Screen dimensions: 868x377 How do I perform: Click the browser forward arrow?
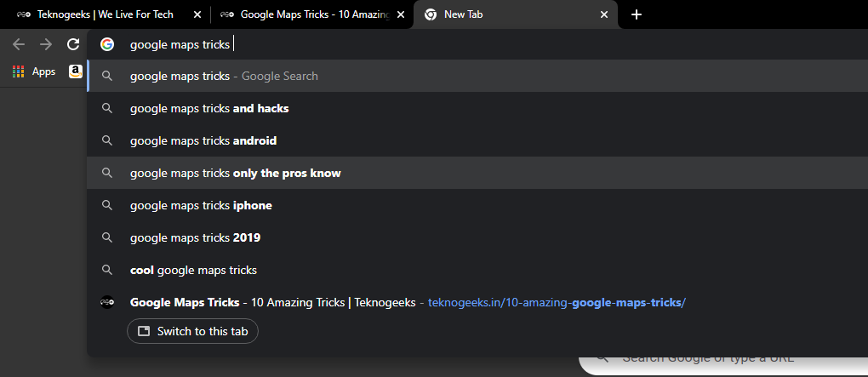click(46, 44)
